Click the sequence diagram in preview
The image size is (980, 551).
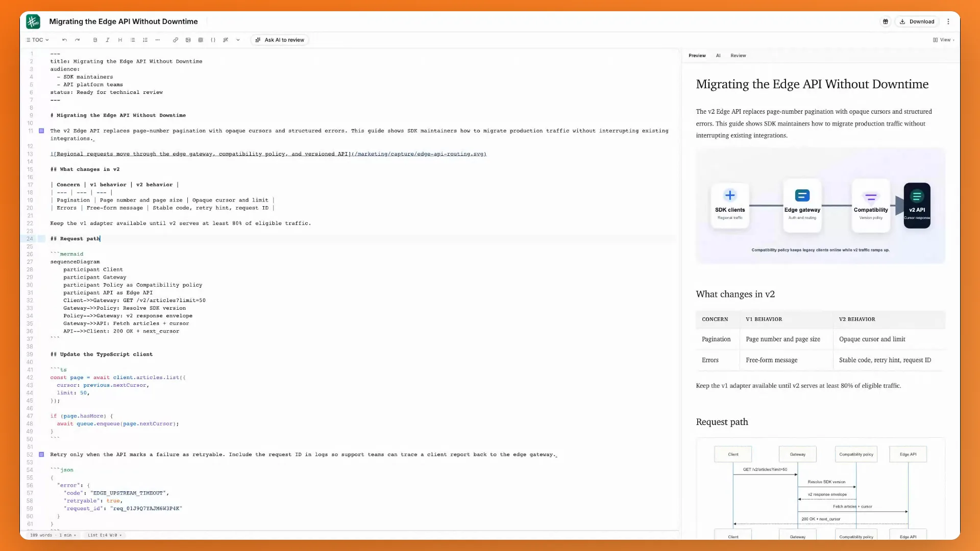click(820, 489)
